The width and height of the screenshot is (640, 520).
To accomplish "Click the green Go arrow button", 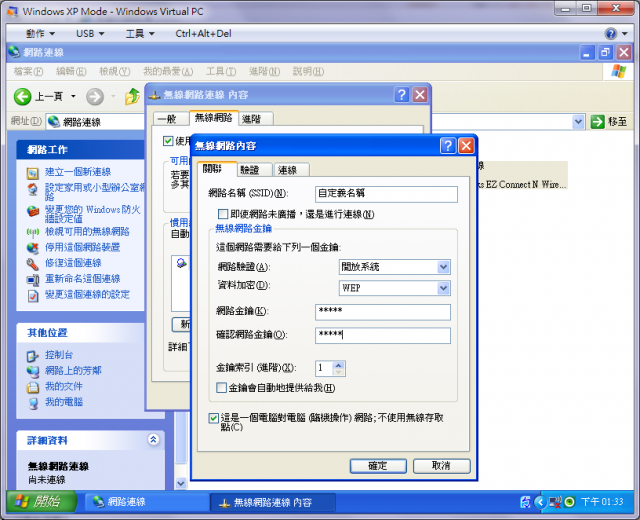I will (598, 122).
